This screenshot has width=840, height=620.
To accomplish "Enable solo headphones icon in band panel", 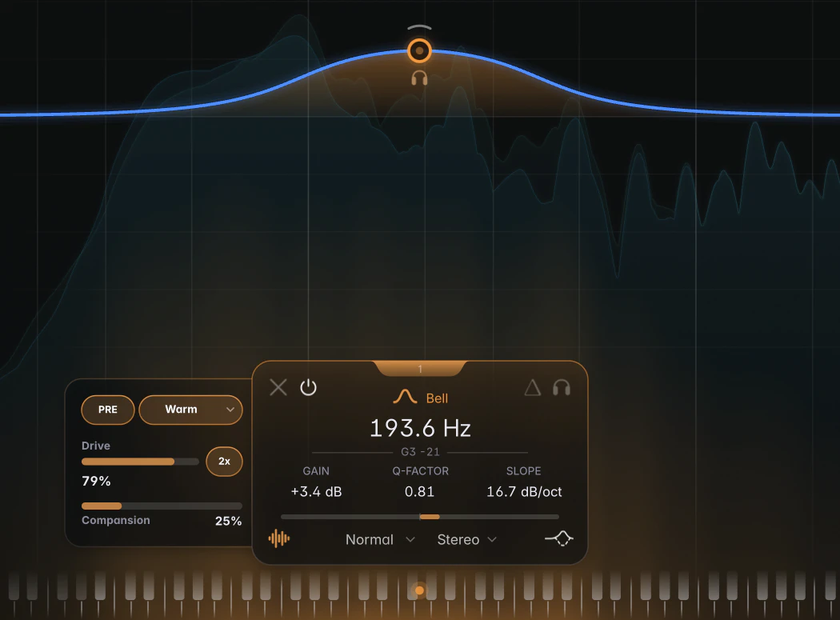I will click(x=562, y=387).
